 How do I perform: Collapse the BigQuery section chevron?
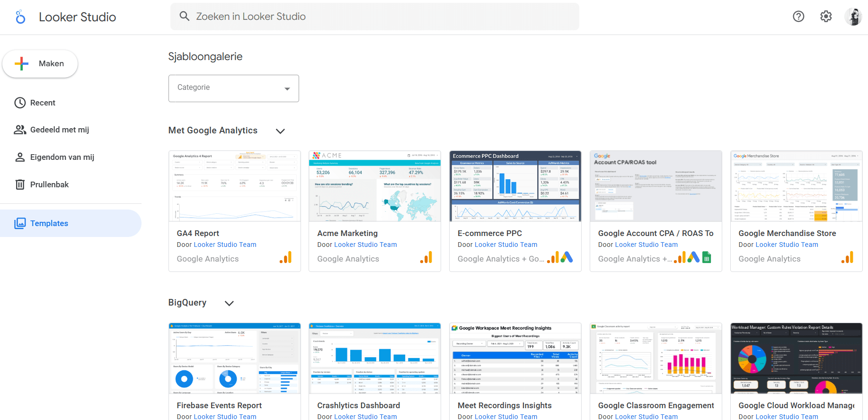coord(230,303)
